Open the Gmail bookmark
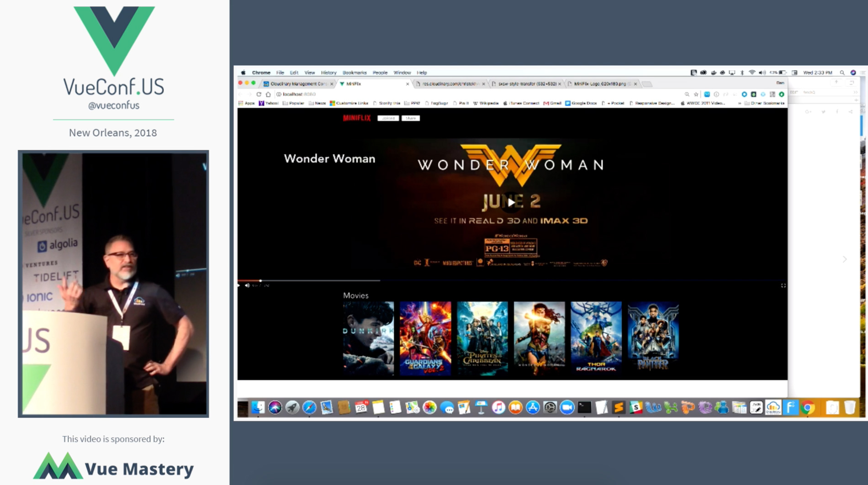The width and height of the screenshot is (868, 485). pos(552,103)
